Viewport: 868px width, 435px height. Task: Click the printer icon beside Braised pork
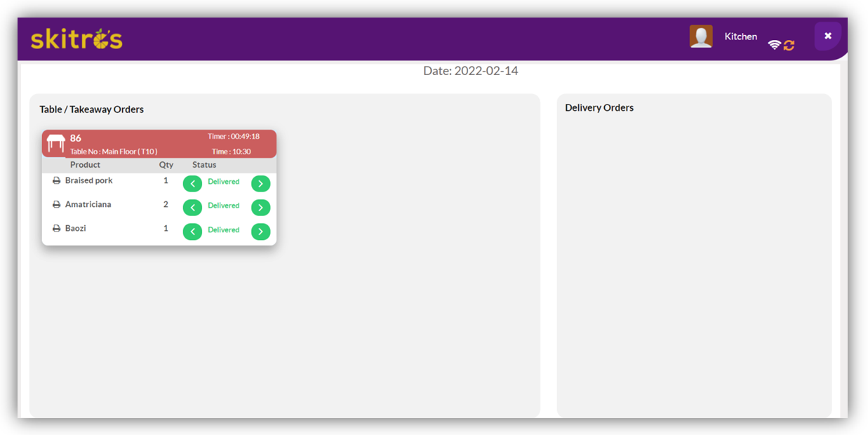[57, 181]
